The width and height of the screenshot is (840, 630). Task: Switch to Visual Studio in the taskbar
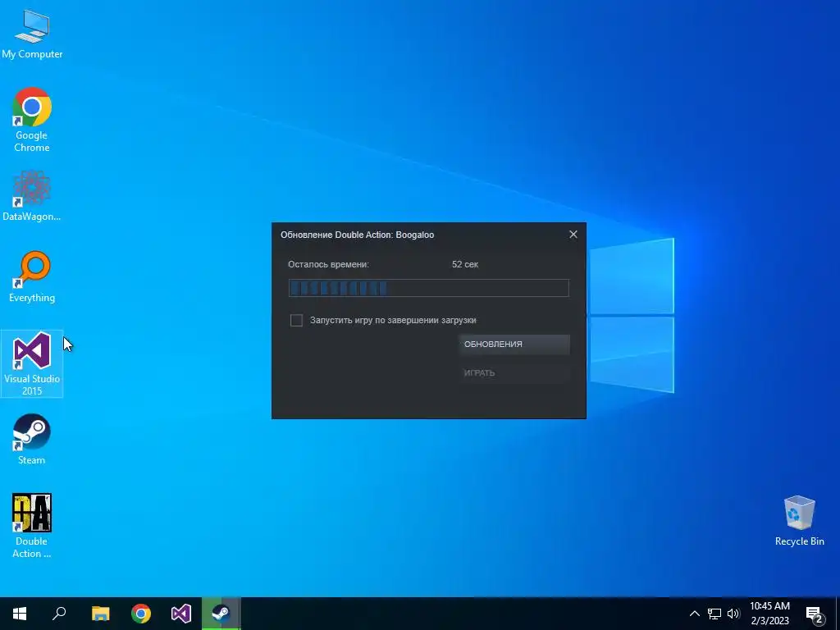pos(181,614)
